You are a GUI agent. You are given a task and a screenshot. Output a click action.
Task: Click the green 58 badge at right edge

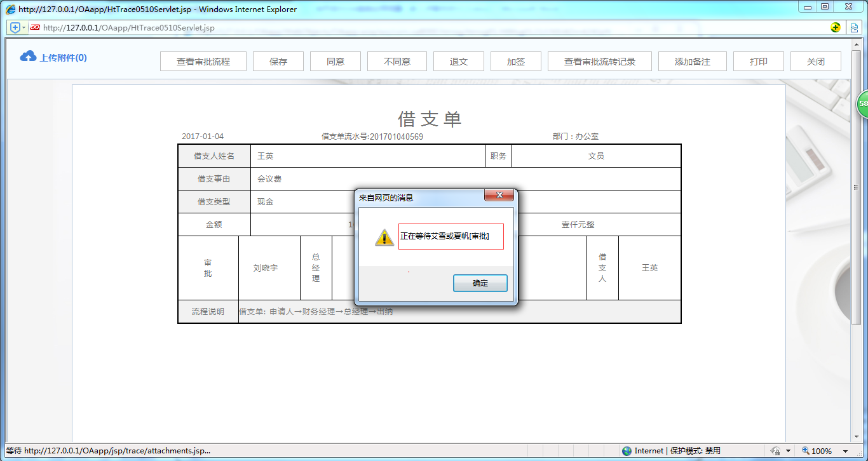coord(862,104)
